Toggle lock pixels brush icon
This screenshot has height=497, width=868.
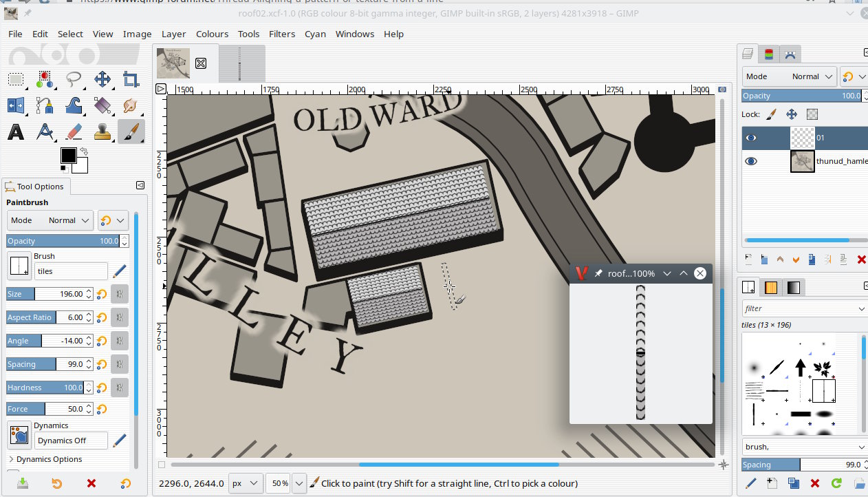[771, 114]
